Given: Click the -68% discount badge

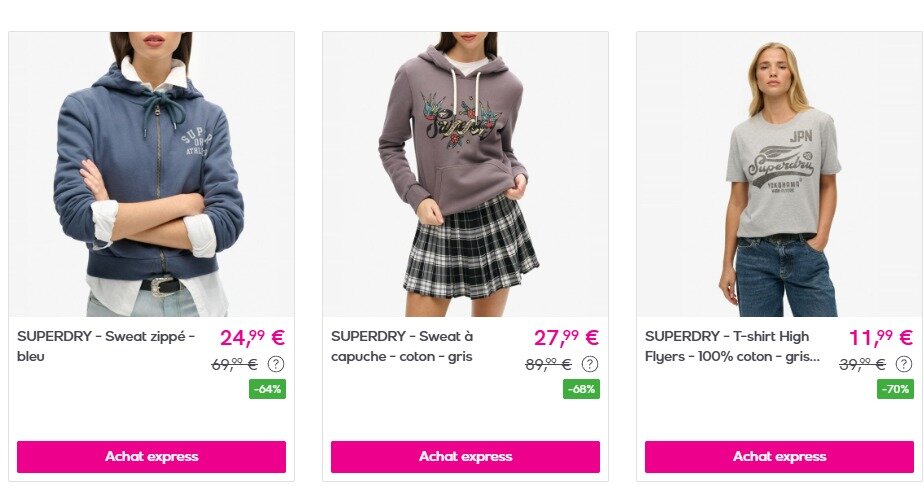Looking at the screenshot, I should click(x=582, y=389).
